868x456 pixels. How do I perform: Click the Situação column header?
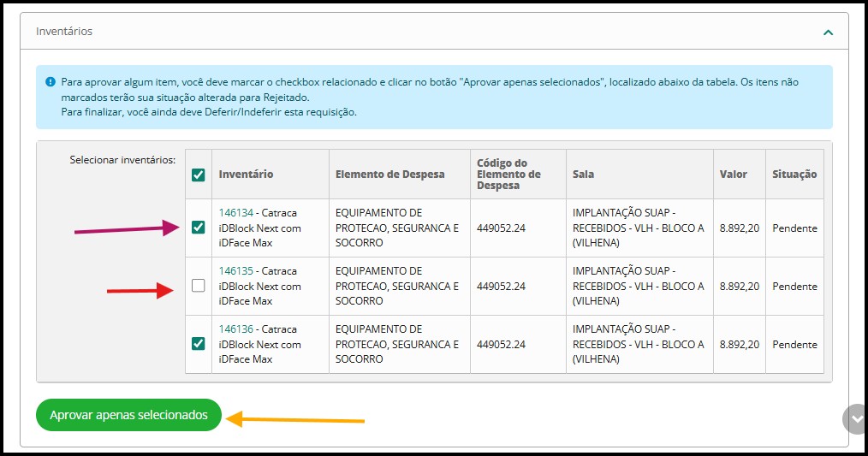pyautogui.click(x=794, y=175)
